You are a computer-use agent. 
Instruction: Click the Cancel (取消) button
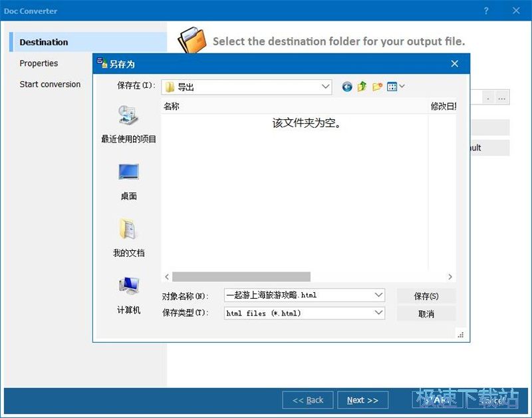[x=426, y=313]
